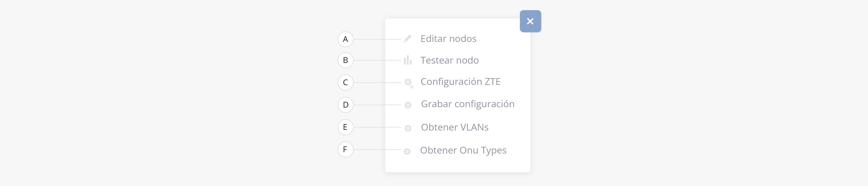The width and height of the screenshot is (868, 186).
Task: Click the circled C callout marker
Action: click(346, 83)
